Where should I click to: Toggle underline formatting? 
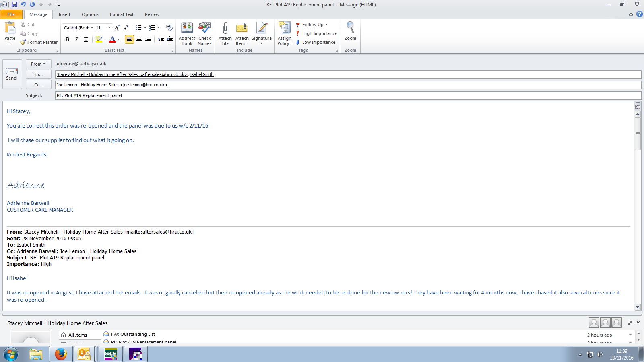tap(86, 39)
